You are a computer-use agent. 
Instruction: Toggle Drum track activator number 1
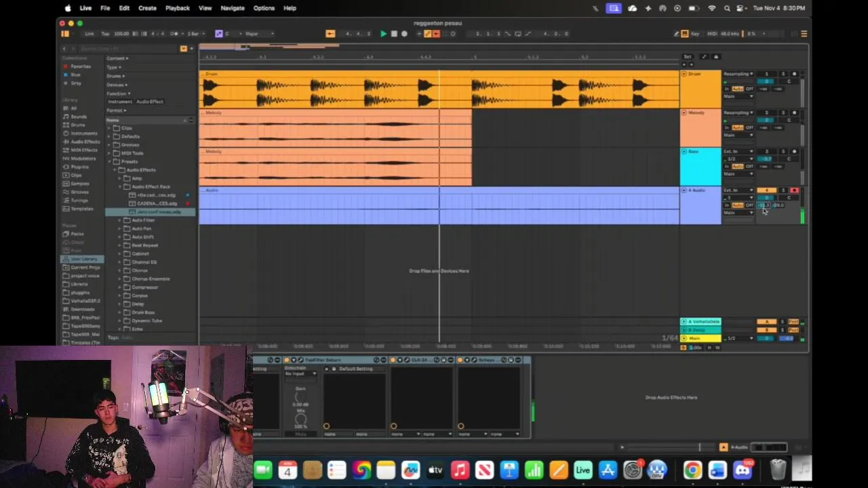click(767, 74)
